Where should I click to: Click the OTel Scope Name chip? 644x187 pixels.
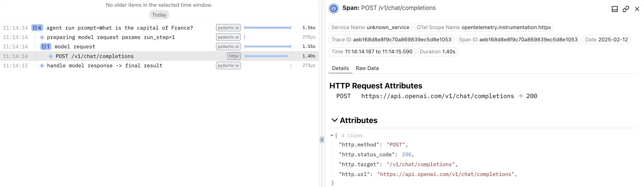484,27
